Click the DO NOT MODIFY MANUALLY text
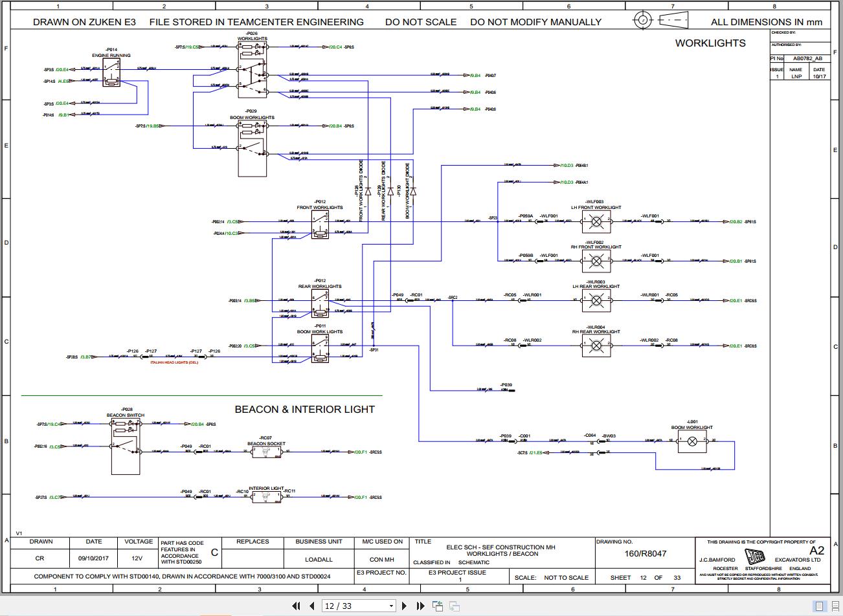 [535, 22]
